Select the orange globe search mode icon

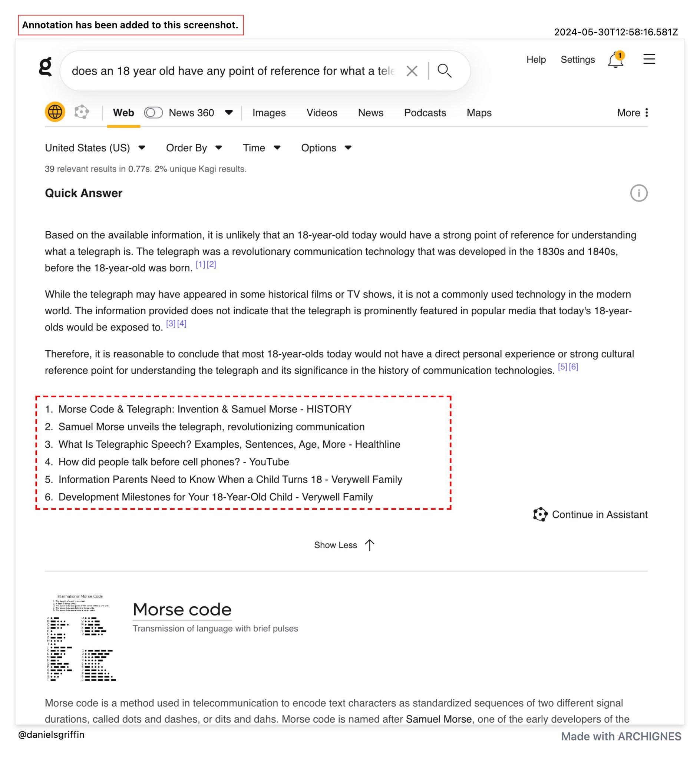click(55, 112)
